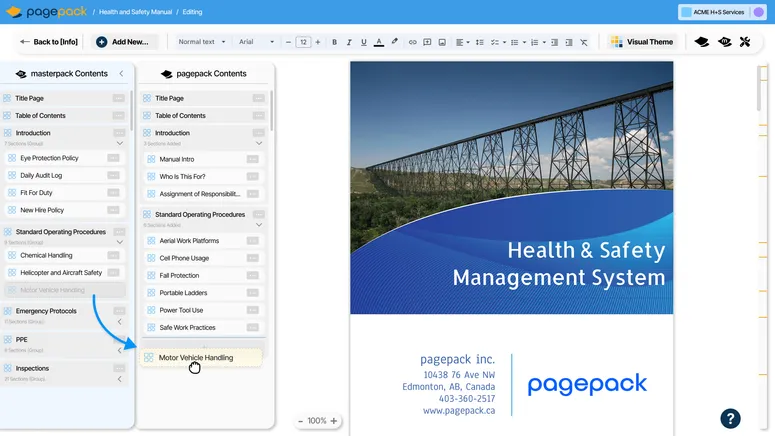This screenshot has width=775, height=436.
Task: Open the tools wrench icon
Action: tap(745, 42)
